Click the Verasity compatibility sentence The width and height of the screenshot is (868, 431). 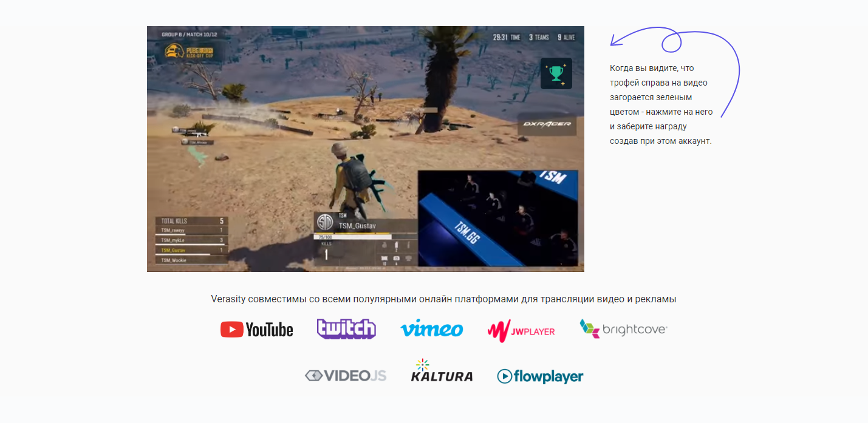tap(443, 299)
